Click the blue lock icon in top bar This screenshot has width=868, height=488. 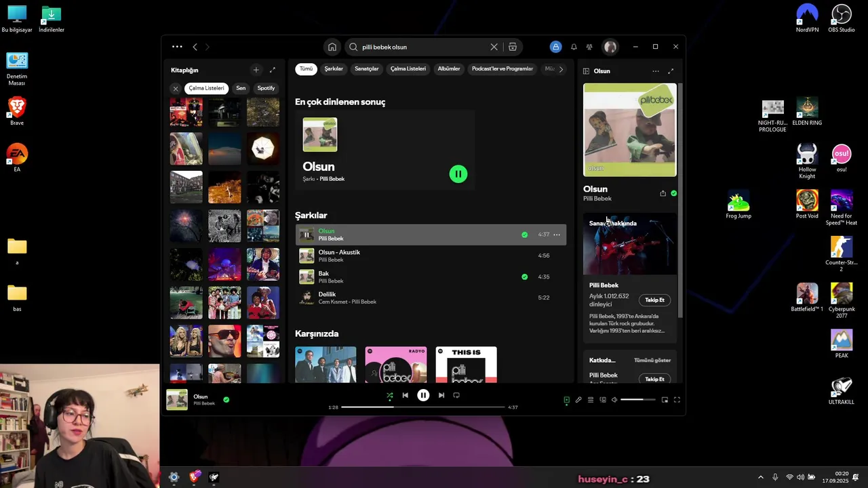click(556, 47)
